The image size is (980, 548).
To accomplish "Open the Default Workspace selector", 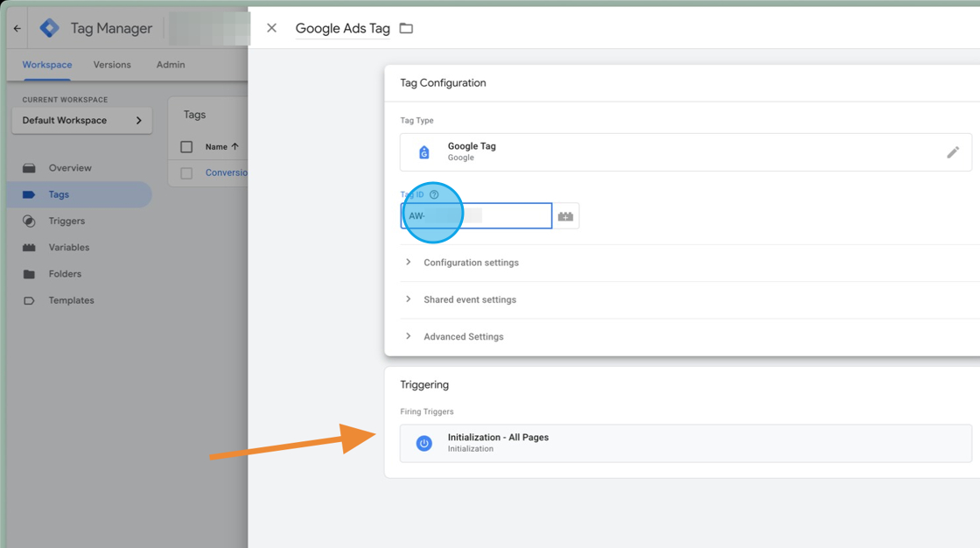I will pos(81,121).
